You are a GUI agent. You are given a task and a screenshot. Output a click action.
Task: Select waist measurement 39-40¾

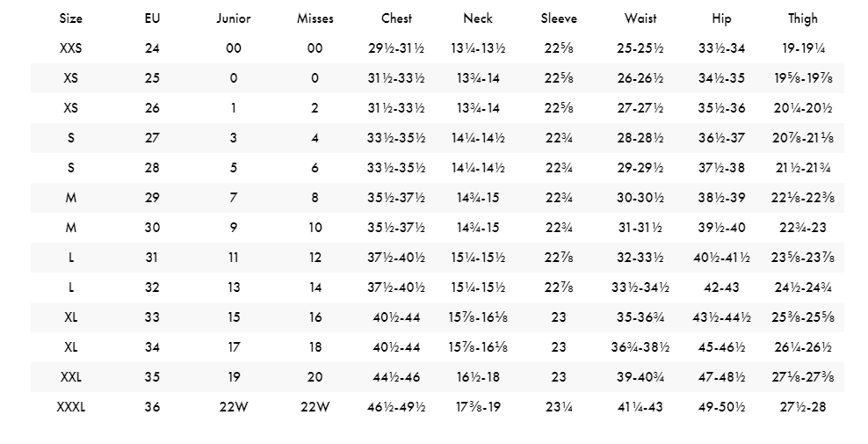[640, 377]
